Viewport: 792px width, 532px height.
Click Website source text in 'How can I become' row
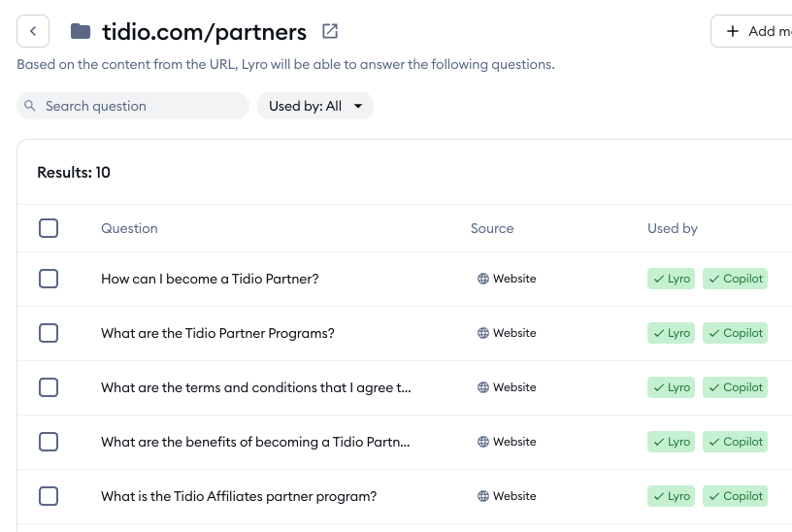(514, 279)
